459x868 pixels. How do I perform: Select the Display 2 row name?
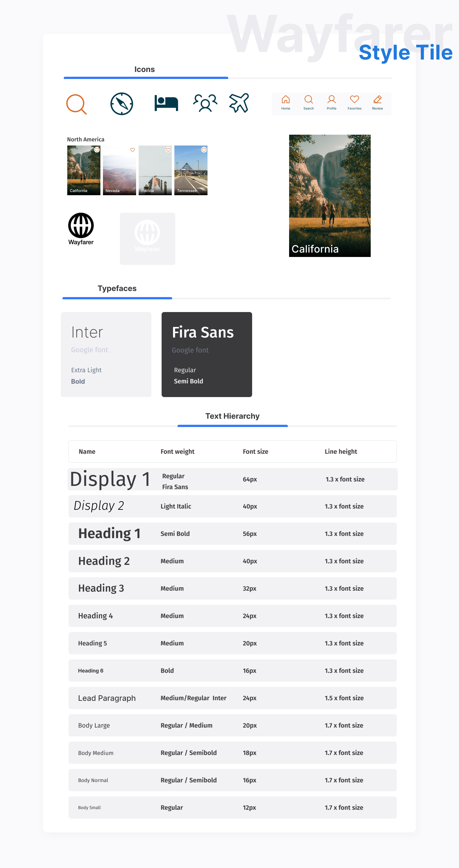(x=99, y=506)
